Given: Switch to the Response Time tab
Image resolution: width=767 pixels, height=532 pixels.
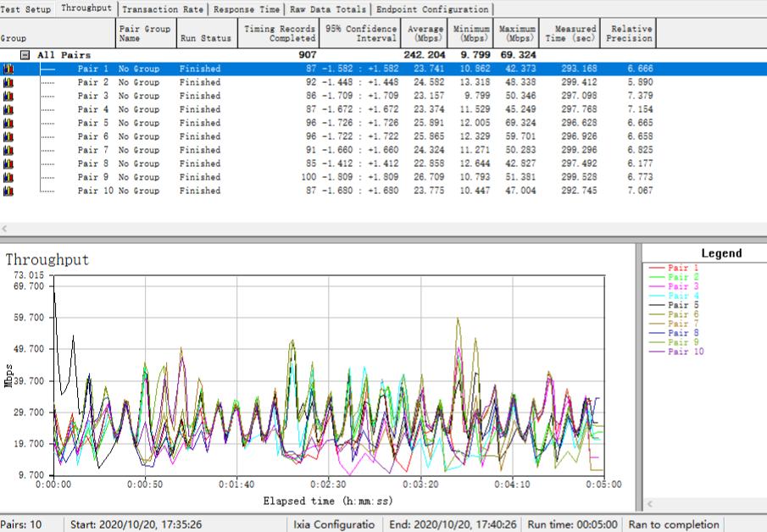Looking at the screenshot, I should coord(246,9).
